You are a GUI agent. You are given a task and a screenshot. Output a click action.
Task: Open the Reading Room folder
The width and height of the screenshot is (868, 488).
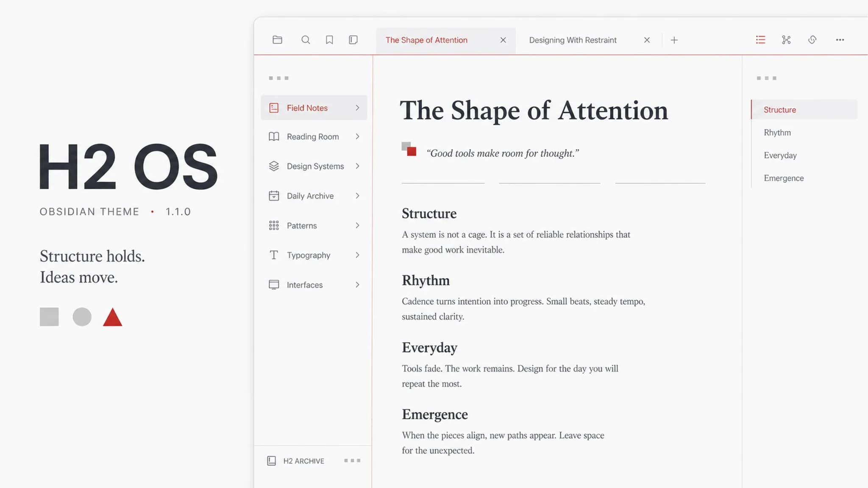coord(314,136)
